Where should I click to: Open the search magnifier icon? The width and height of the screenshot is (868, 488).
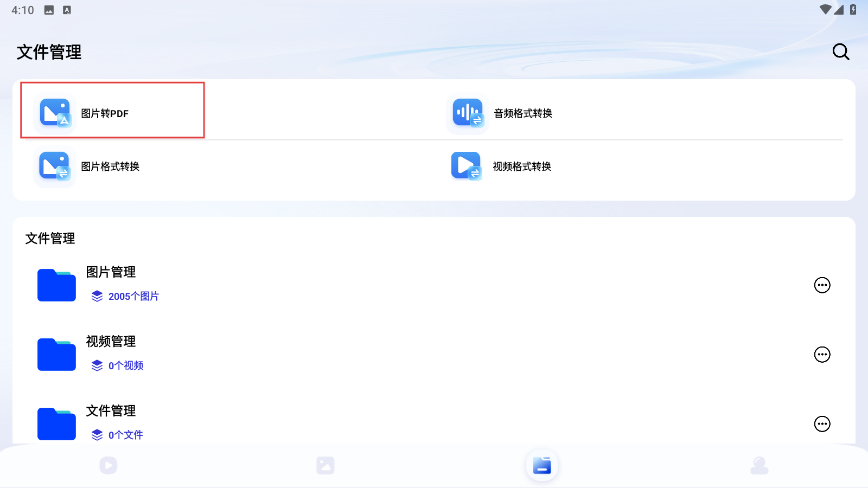840,52
